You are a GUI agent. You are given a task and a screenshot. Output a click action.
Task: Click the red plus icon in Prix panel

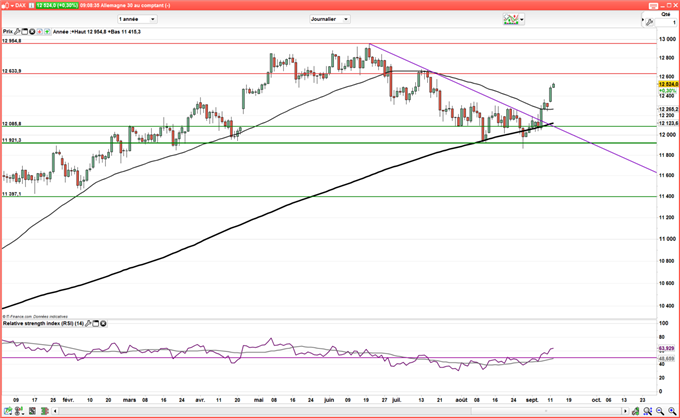pos(39,32)
